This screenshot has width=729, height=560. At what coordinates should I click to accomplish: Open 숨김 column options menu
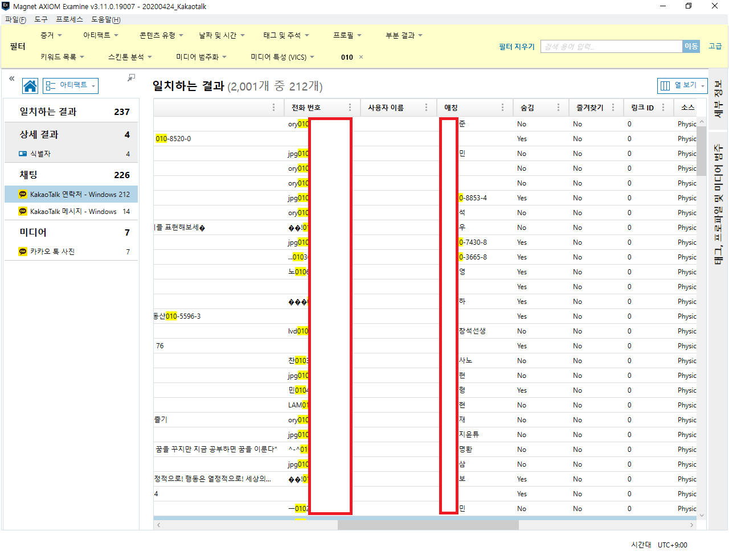point(558,108)
